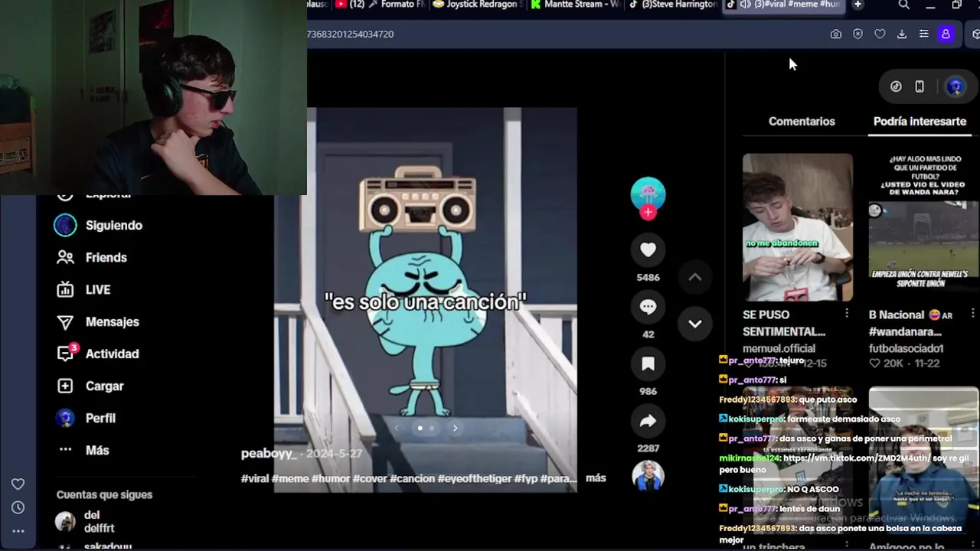Viewport: 980px width, 551px height.
Task: Click the Siguiendo avatar icon
Action: pyautogui.click(x=65, y=225)
